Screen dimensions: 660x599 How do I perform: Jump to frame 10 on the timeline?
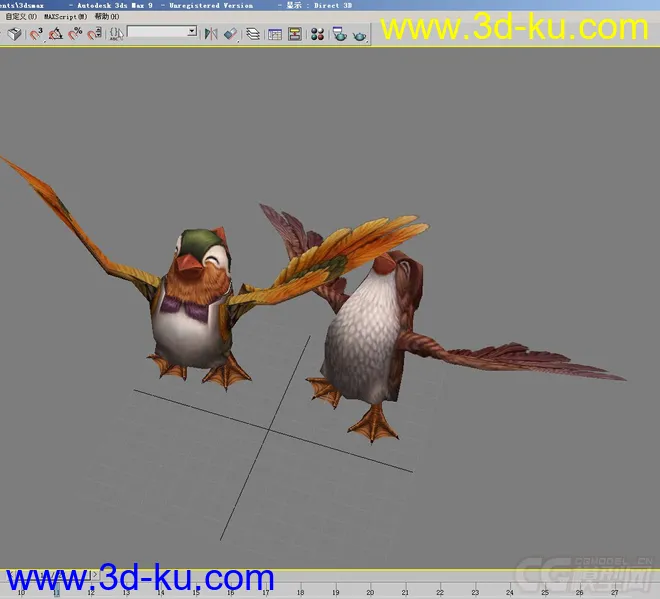pyautogui.click(x=21, y=592)
